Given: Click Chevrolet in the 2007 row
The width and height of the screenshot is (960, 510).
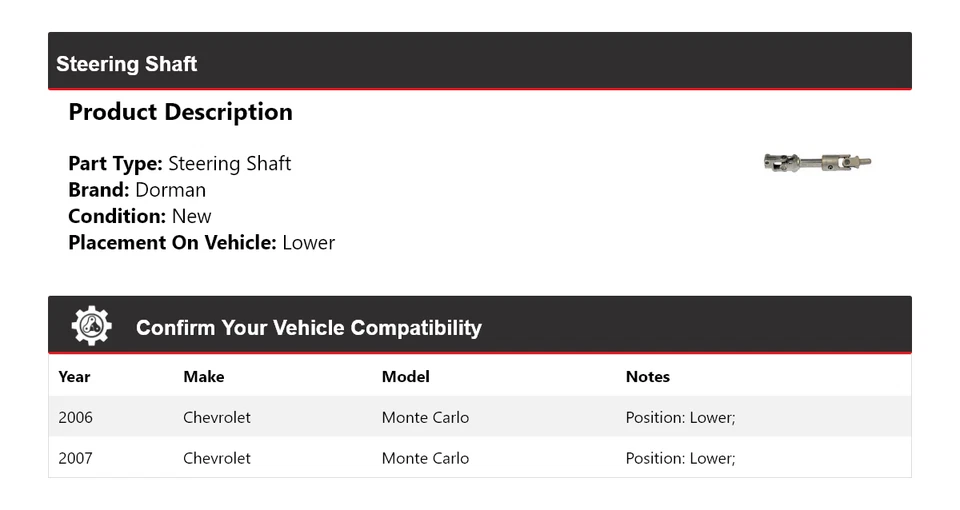Looking at the screenshot, I should click(x=217, y=458).
